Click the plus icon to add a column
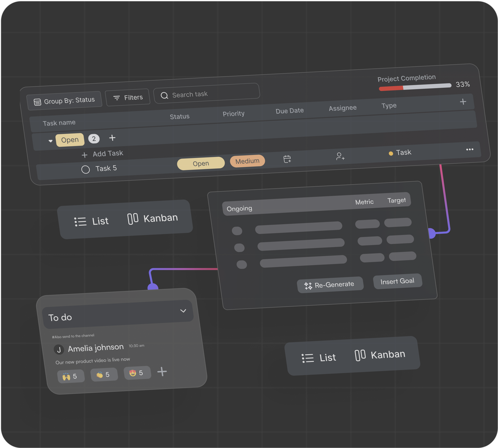This screenshot has width=498, height=448. (463, 102)
